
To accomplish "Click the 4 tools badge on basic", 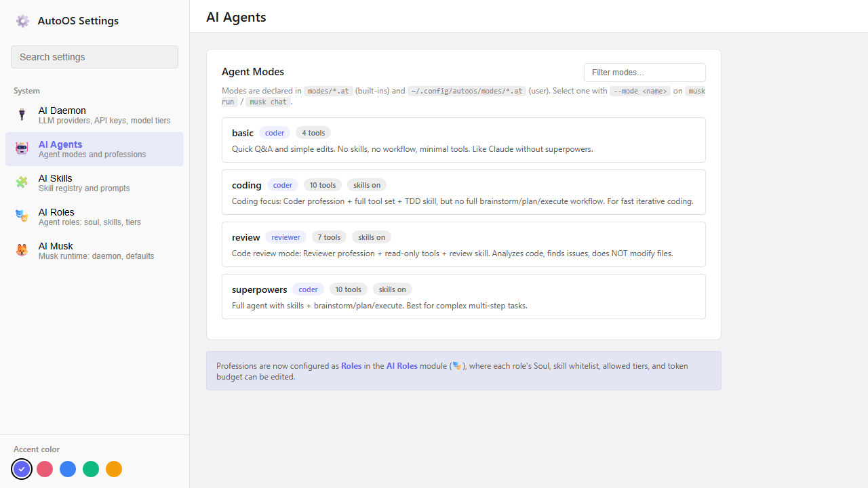I will pos(313,133).
